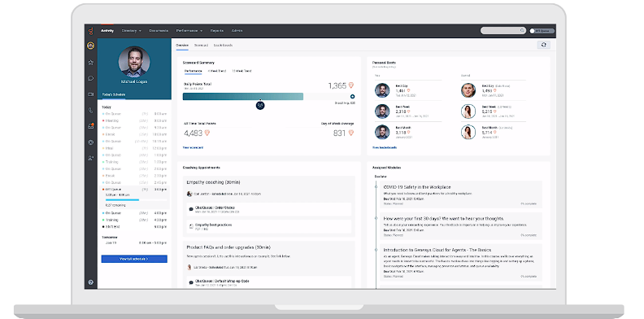
Task: Open the View leaderboards link
Action: [x=385, y=147]
